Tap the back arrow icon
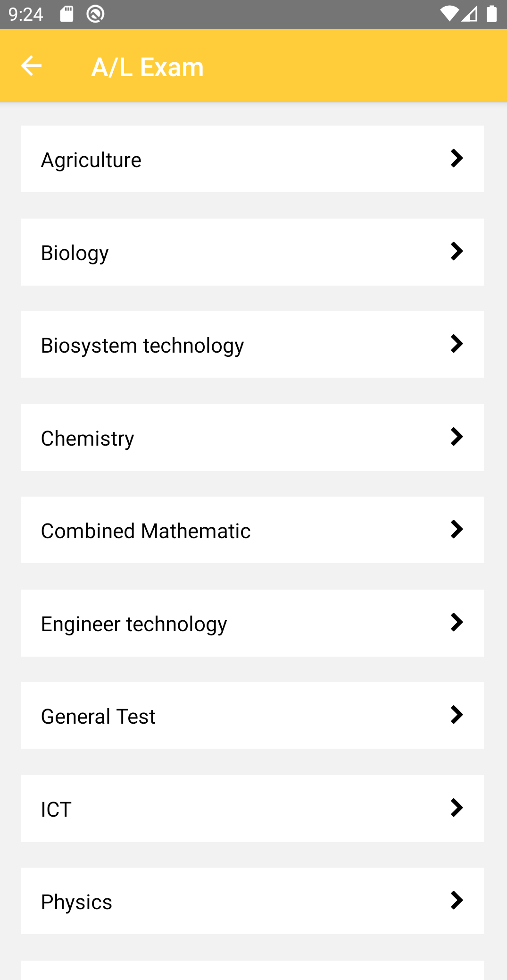 [31, 66]
